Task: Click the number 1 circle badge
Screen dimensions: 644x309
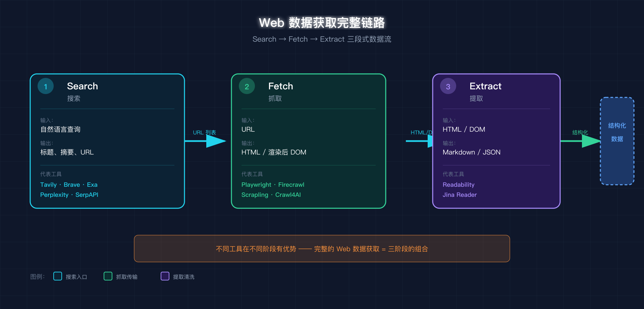Action: (x=46, y=86)
